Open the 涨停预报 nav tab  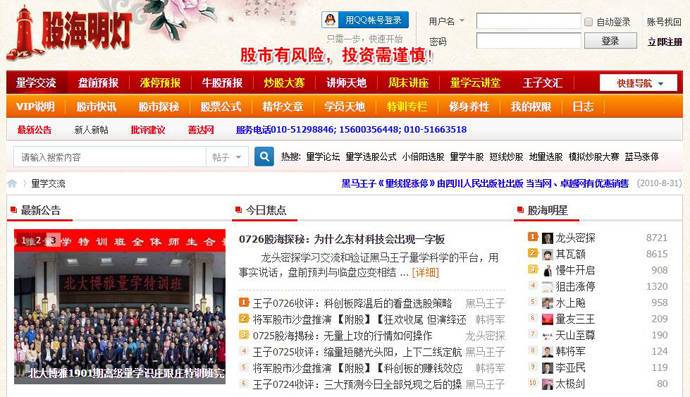(x=160, y=82)
